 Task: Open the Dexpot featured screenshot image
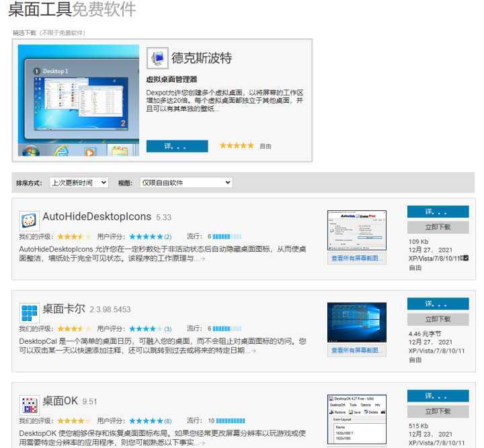(79, 100)
